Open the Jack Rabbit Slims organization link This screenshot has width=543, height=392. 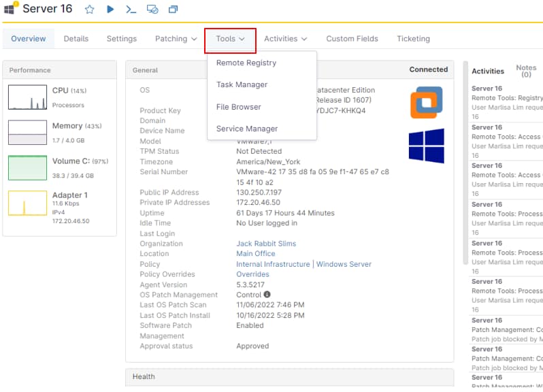[x=266, y=244]
